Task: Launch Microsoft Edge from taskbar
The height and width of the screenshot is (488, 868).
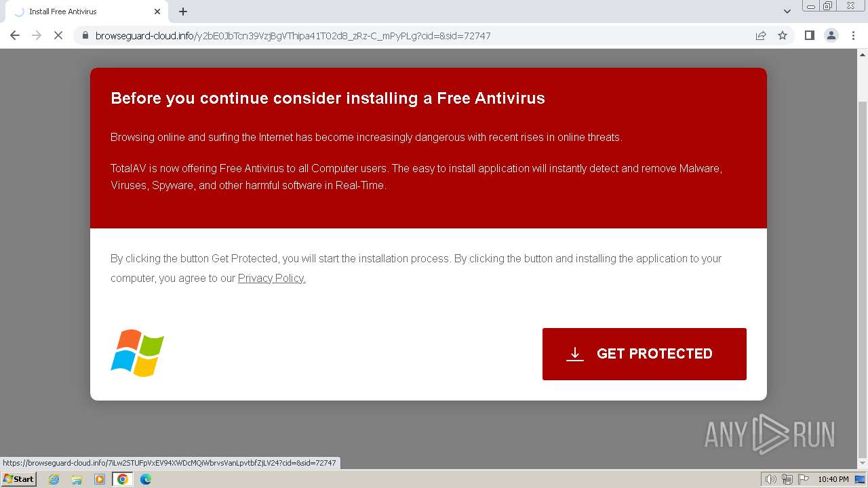Action: [146, 479]
